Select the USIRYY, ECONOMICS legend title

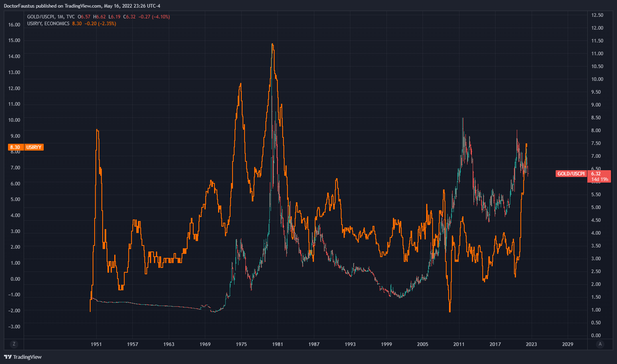pos(48,24)
